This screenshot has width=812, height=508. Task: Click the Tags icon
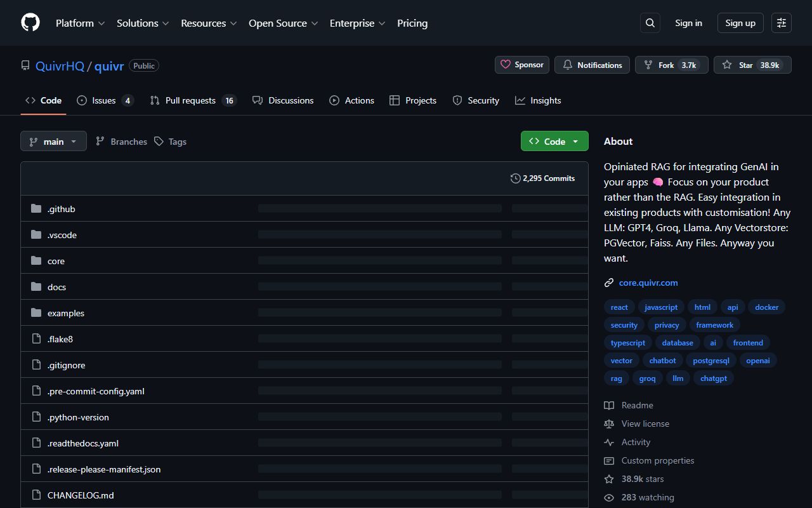(x=159, y=141)
